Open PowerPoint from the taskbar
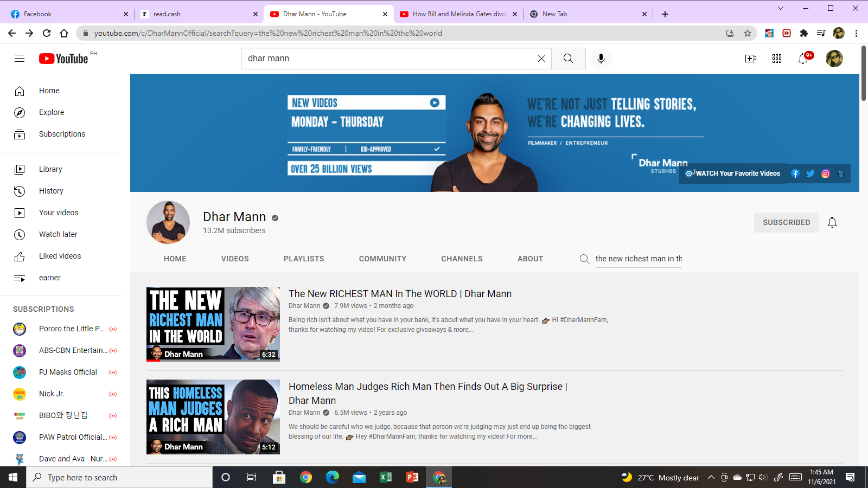 tap(412, 477)
